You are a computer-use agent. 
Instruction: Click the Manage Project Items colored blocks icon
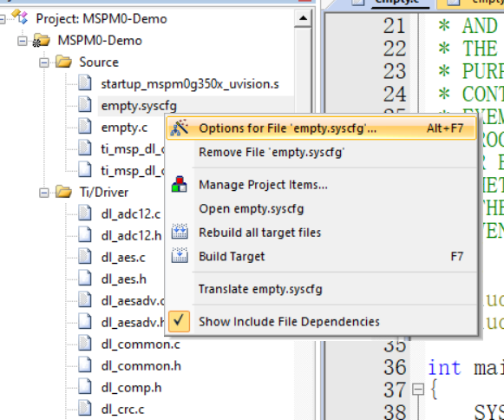pos(179,184)
